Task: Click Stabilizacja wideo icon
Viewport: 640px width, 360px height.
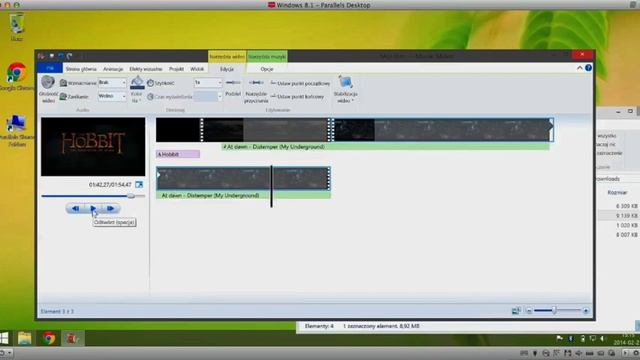Action: [x=345, y=83]
